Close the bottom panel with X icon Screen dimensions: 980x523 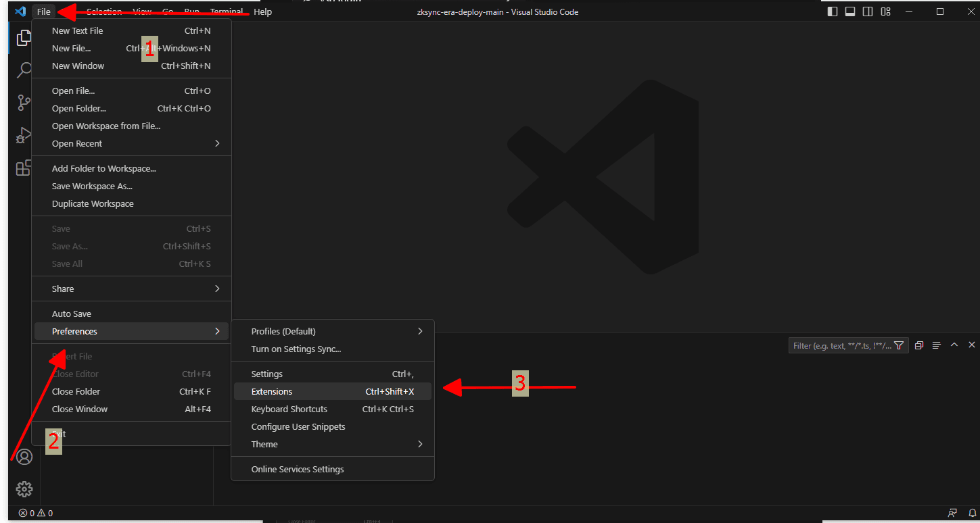(x=972, y=345)
